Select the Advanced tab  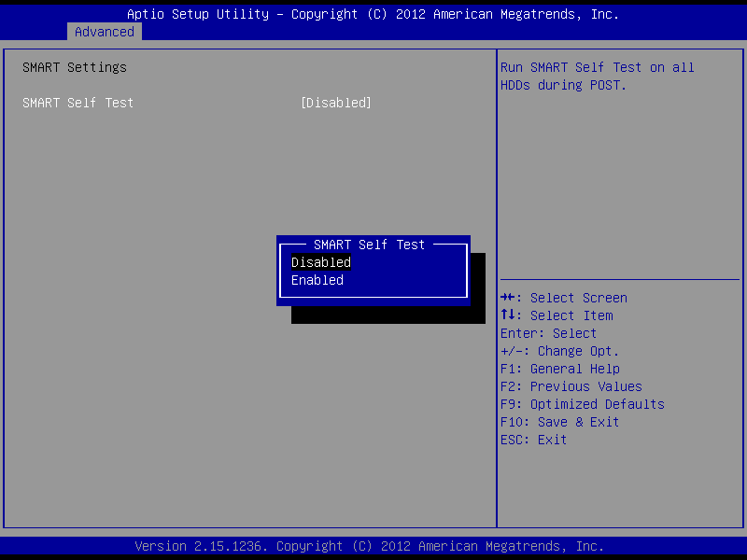click(x=105, y=32)
